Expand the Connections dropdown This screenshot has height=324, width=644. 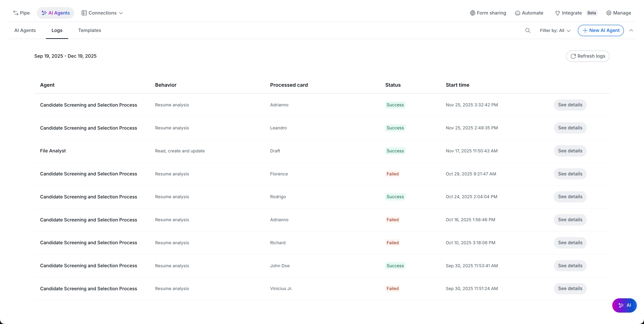(102, 13)
